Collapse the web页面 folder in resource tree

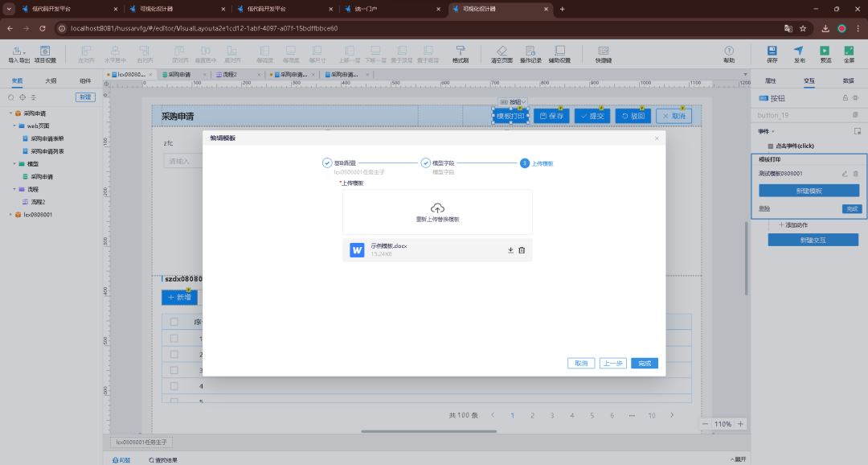click(14, 126)
